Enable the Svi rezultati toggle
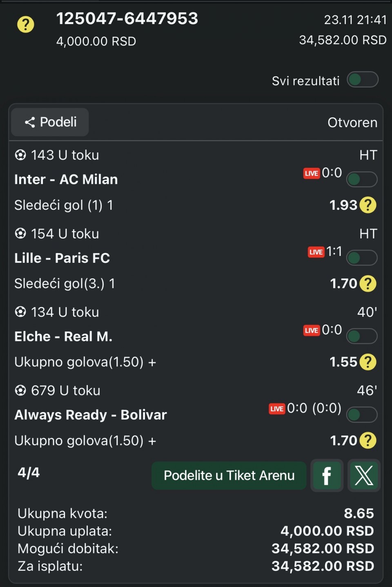The height and width of the screenshot is (587, 392). 362,80
